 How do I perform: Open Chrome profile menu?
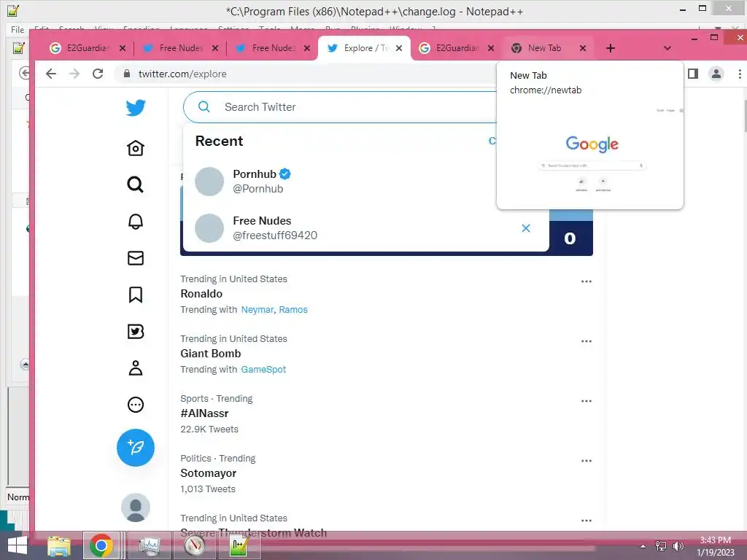pyautogui.click(x=716, y=74)
